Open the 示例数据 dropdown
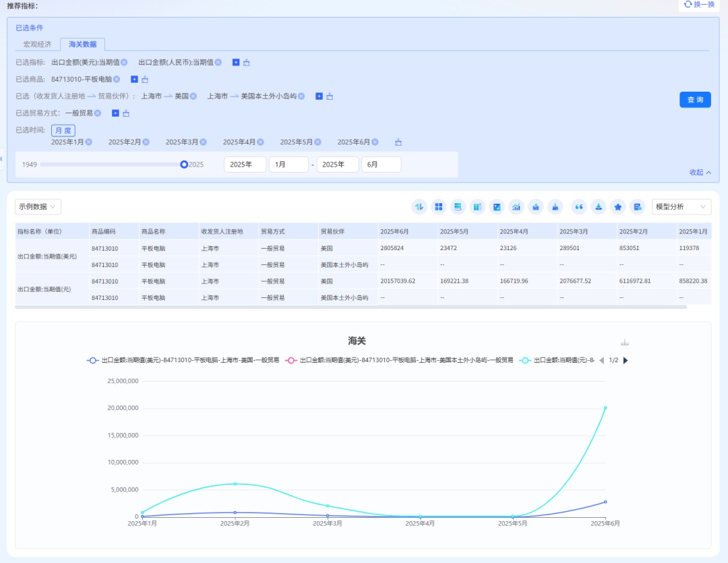Viewport: 728px width, 563px height. coord(38,207)
